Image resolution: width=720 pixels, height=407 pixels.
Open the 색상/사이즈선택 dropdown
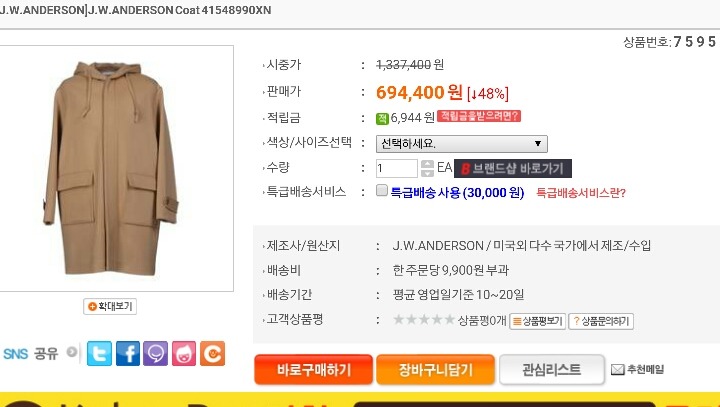pos(461,144)
